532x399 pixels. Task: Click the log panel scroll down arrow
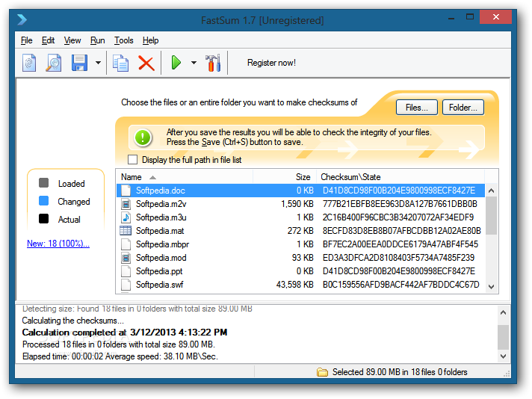click(503, 356)
